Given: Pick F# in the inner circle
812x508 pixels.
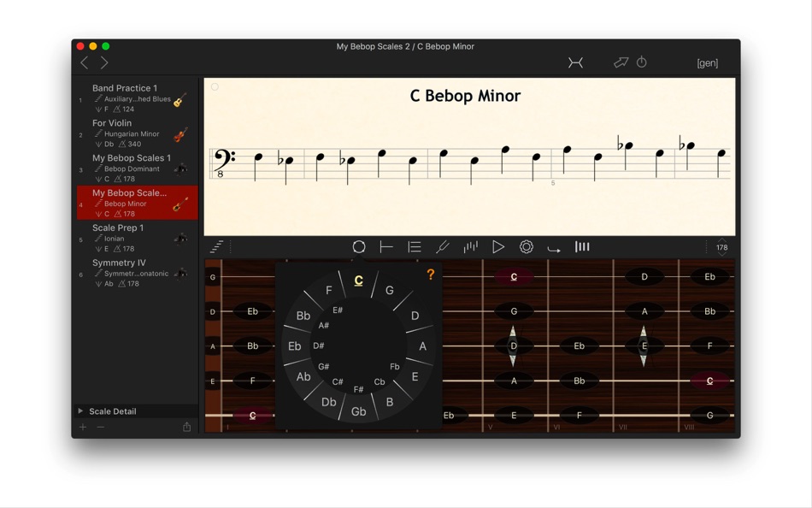Looking at the screenshot, I should (358, 389).
